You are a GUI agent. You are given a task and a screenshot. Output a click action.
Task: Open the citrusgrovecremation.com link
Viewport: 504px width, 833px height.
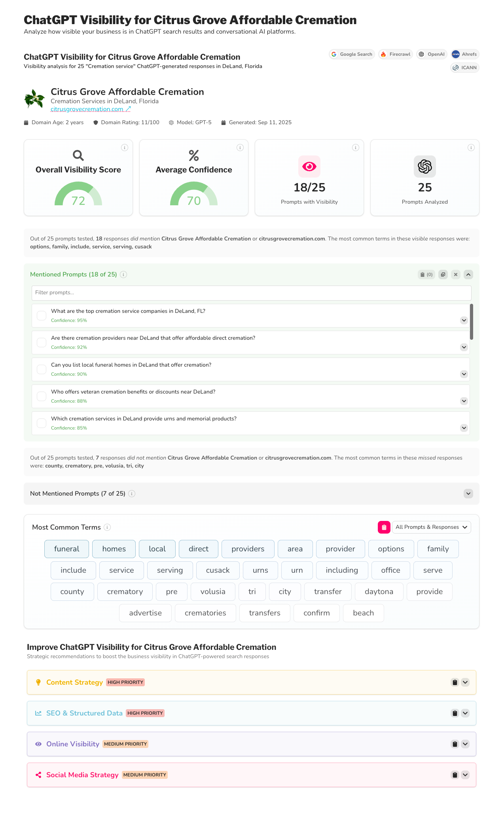click(91, 109)
